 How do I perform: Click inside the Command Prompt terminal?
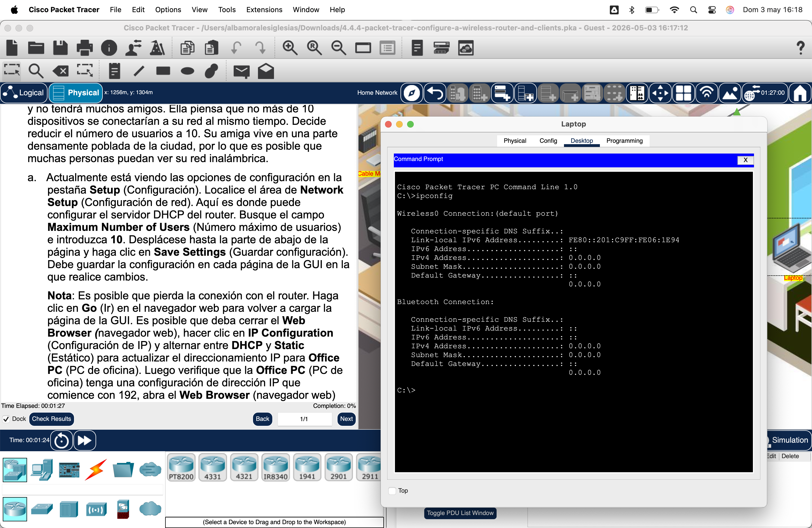574,322
